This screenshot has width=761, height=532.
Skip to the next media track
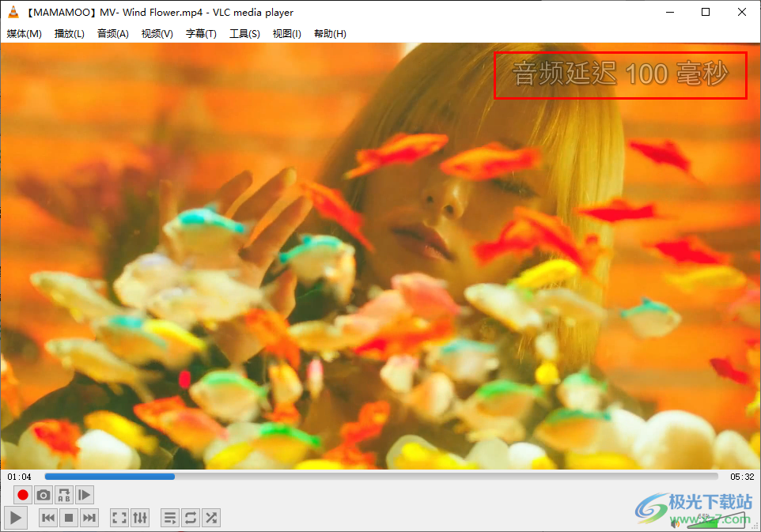pos(89,518)
